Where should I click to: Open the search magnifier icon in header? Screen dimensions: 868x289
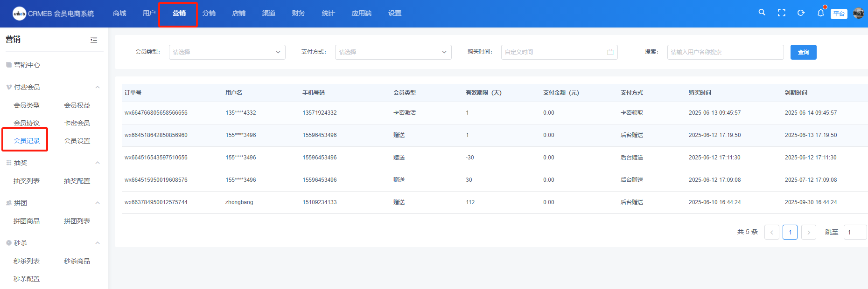[x=762, y=13]
